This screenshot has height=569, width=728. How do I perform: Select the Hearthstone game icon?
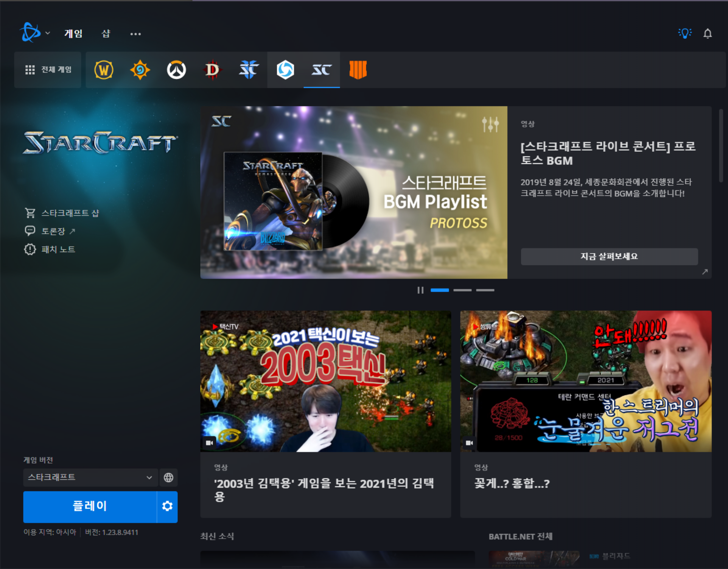140,70
